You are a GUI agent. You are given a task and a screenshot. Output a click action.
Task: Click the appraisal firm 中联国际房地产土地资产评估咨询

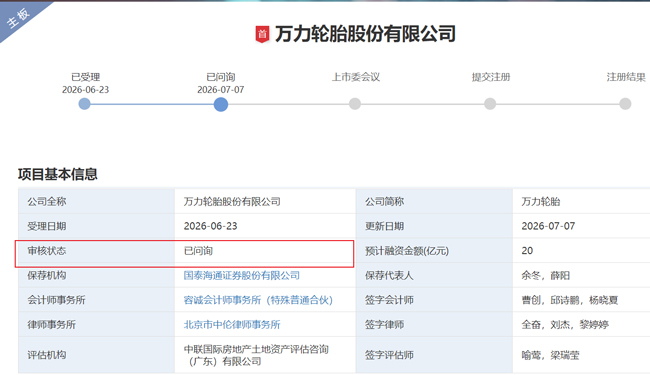[x=256, y=349]
